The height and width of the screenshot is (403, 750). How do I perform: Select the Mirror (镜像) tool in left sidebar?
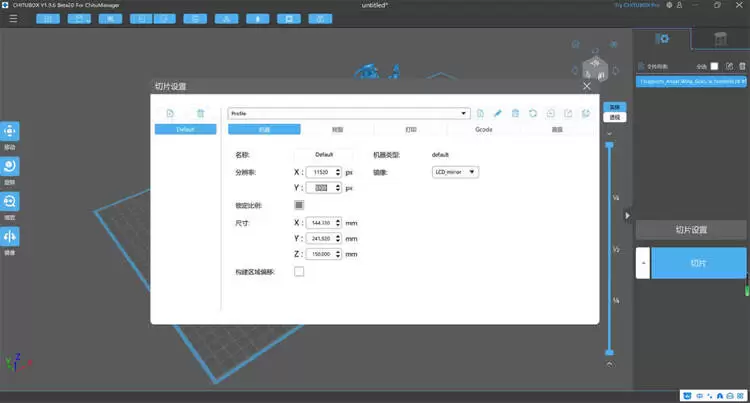[10, 236]
